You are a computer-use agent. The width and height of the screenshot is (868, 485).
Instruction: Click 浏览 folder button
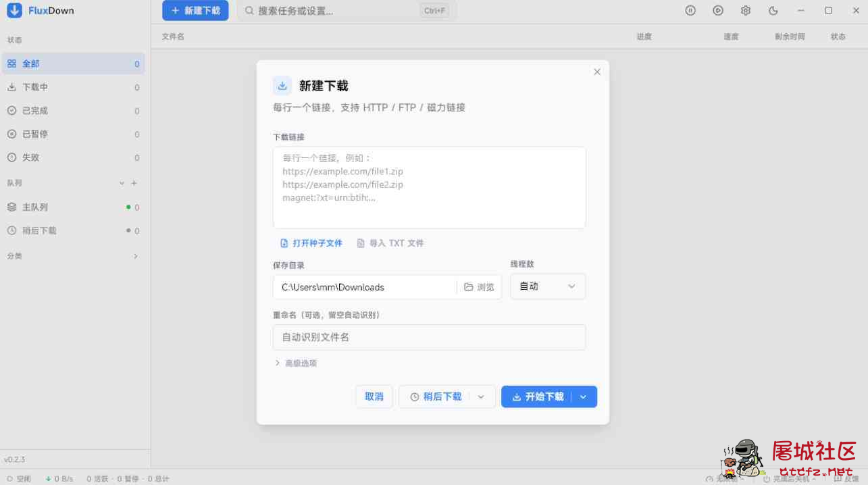coord(480,287)
